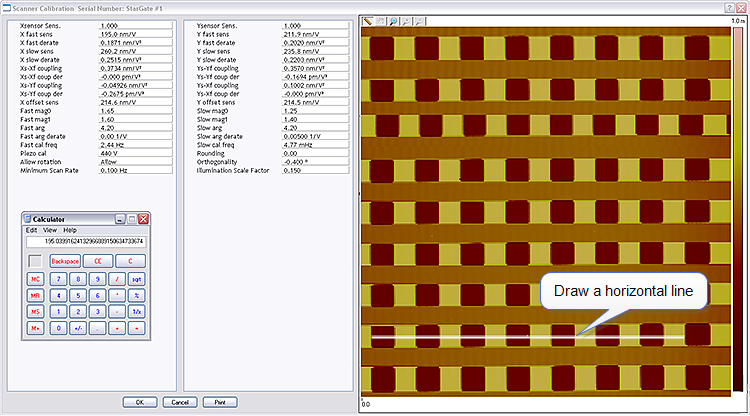750x416 pixels.
Task: Click the Piezo cal 440 V field
Action: pos(136,153)
